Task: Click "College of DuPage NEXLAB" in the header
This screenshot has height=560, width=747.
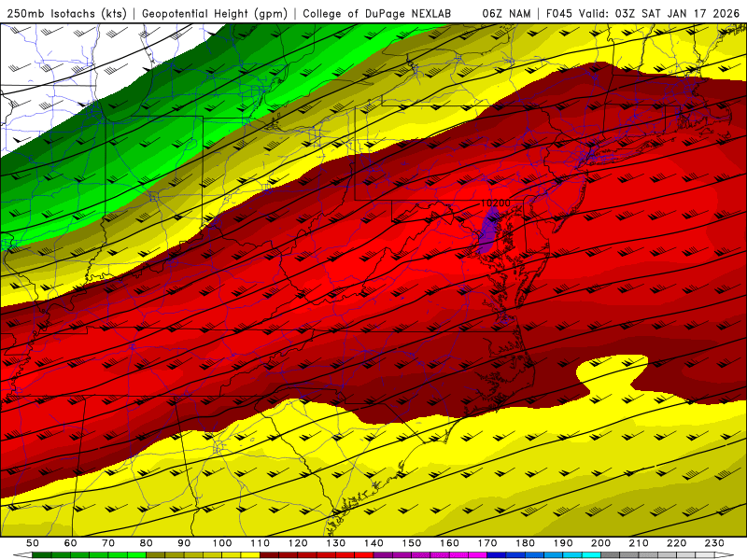Action: tap(377, 14)
